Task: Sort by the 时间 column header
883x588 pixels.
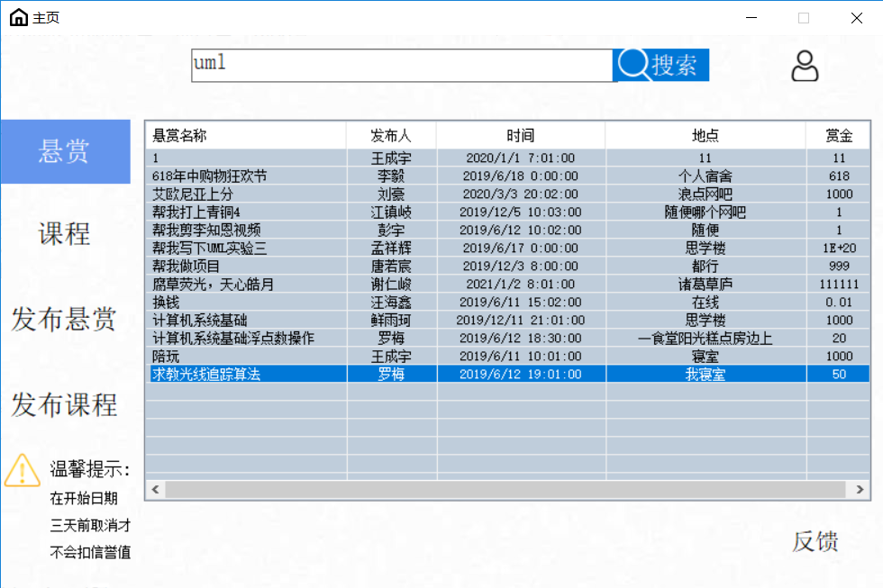Action: [521, 136]
